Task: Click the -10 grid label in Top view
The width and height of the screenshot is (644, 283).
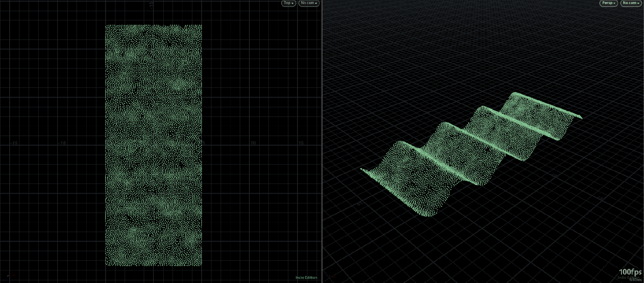Action: click(62, 143)
